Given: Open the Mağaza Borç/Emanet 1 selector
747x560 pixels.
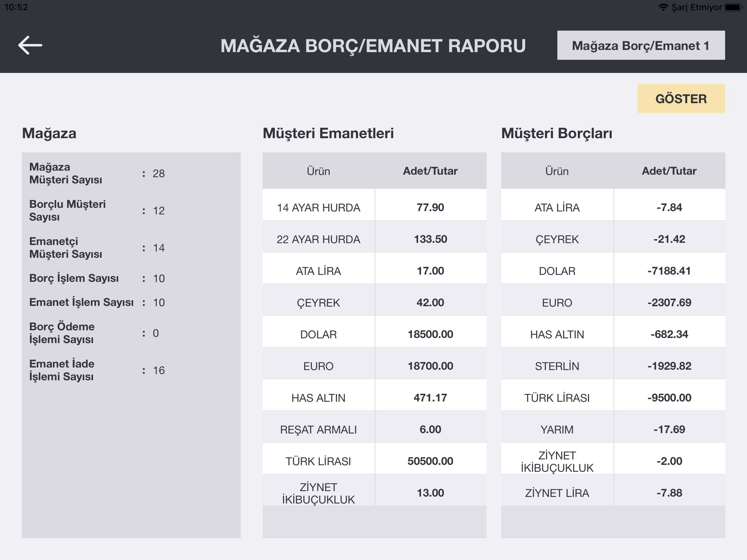Looking at the screenshot, I should click(x=641, y=45).
